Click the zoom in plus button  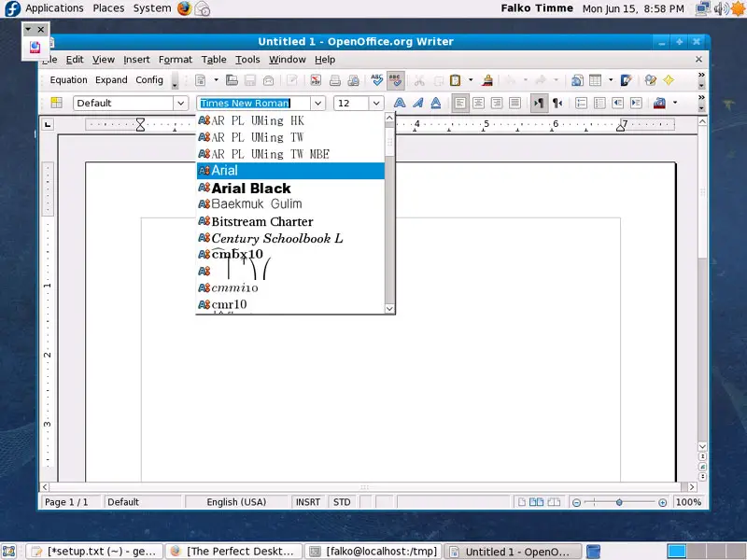[x=662, y=502]
